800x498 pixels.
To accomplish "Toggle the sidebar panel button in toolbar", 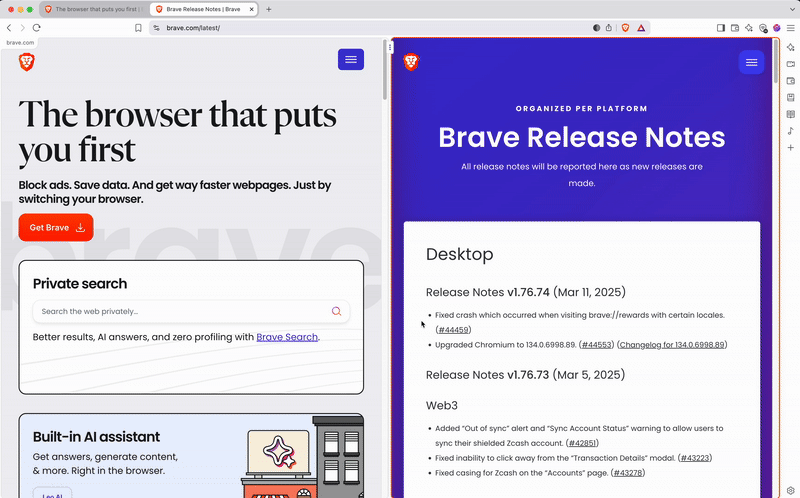I will (721, 28).
